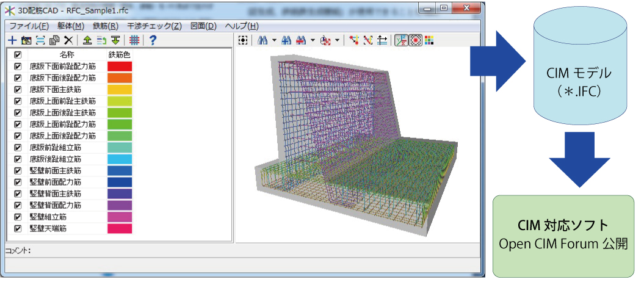
Task: Click the green move-up arrow icon
Action: click(87, 40)
